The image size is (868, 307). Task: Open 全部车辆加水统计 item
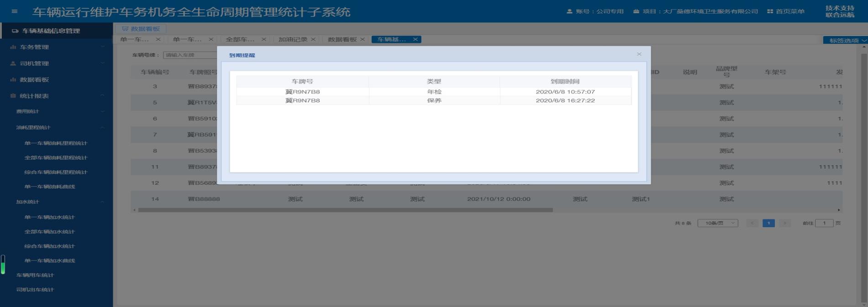[50, 232]
